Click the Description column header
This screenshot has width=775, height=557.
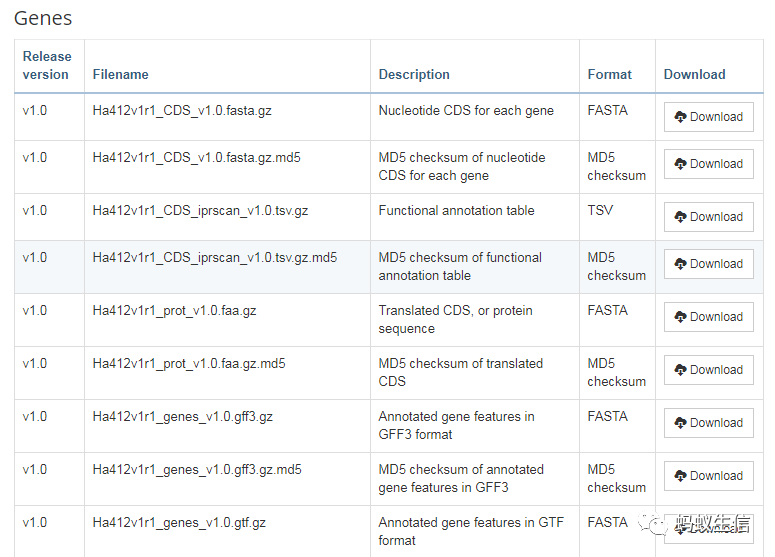tap(414, 74)
